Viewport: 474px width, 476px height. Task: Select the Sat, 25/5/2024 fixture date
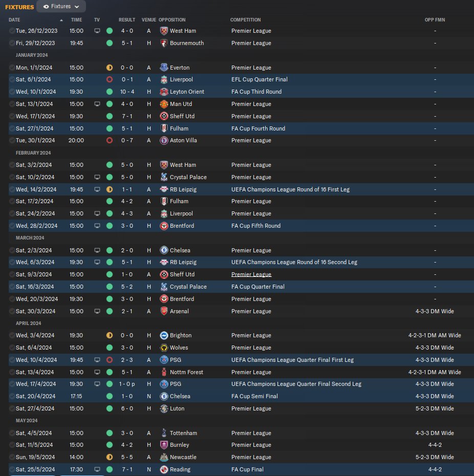(35, 469)
